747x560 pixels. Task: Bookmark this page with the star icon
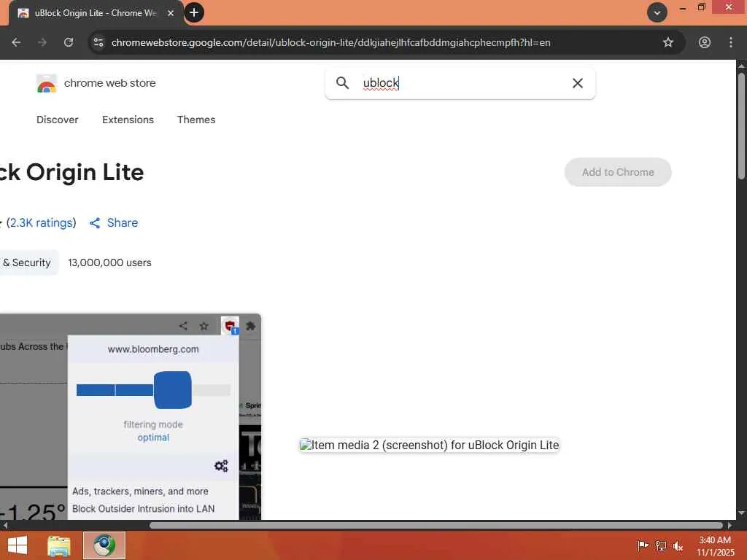[x=668, y=42]
